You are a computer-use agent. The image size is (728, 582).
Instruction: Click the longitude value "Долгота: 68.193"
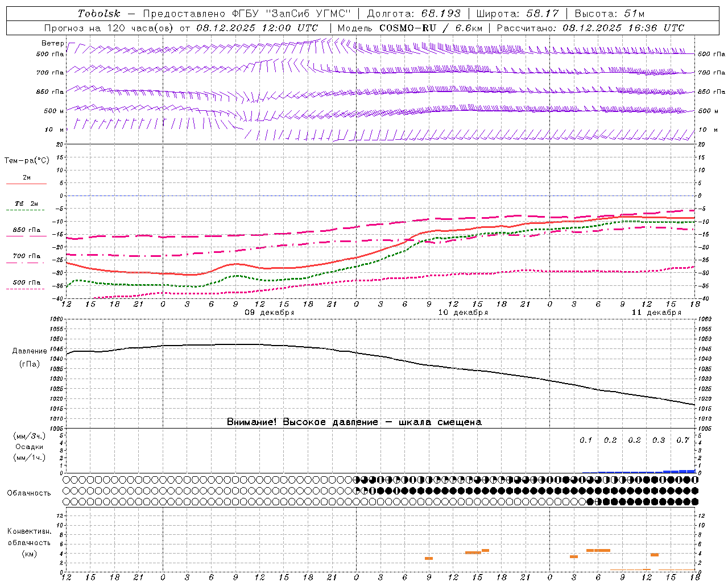click(x=415, y=14)
